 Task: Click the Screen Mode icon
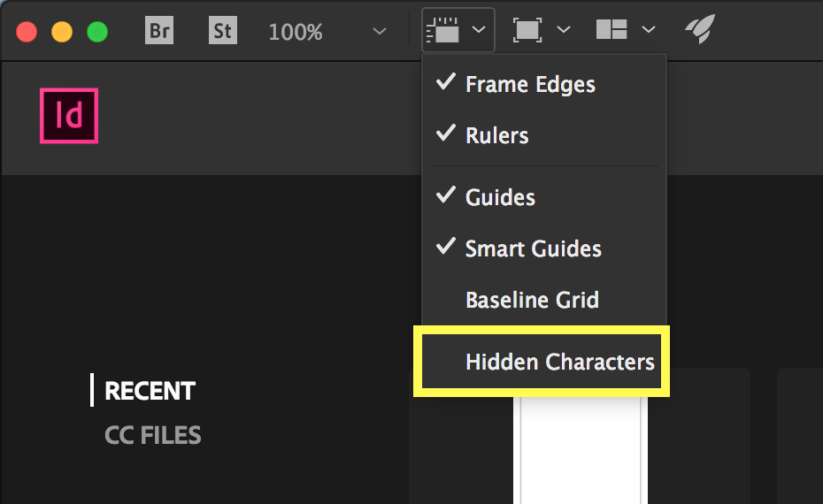pos(527,31)
